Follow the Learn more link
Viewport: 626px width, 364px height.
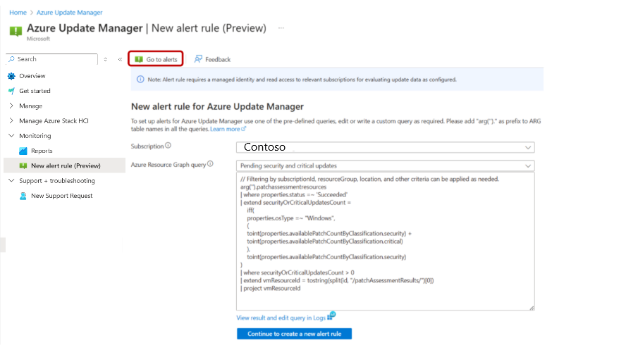coord(228,129)
